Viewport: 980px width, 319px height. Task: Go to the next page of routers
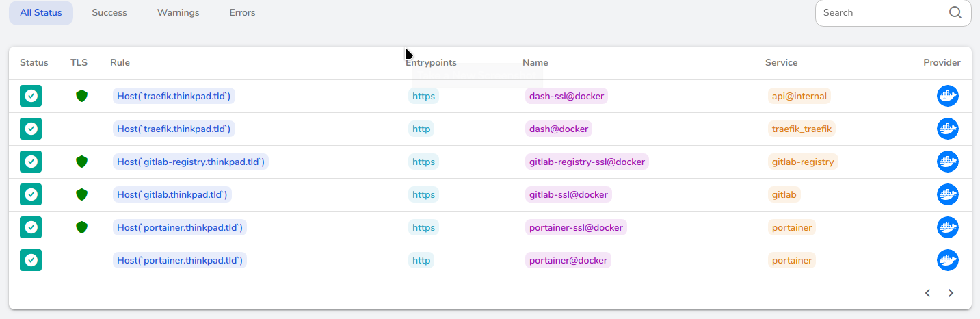(x=951, y=293)
